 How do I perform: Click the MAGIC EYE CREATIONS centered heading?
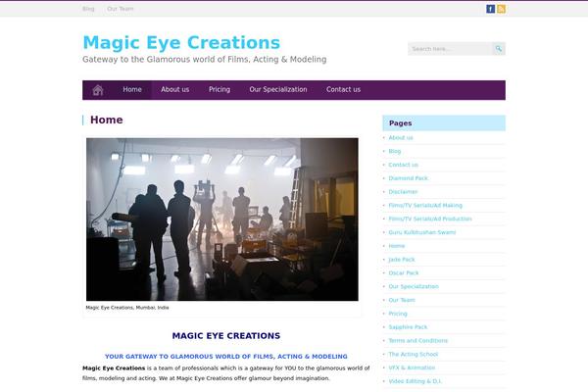tap(226, 336)
